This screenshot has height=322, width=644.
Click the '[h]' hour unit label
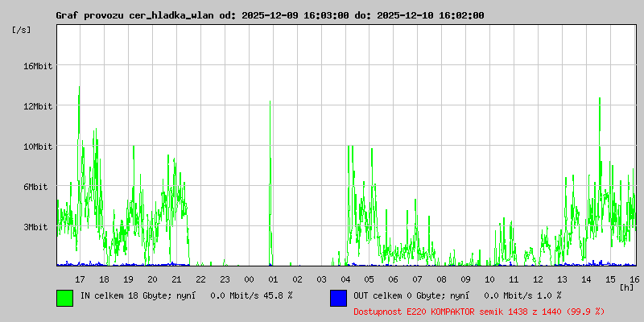(x=627, y=287)
